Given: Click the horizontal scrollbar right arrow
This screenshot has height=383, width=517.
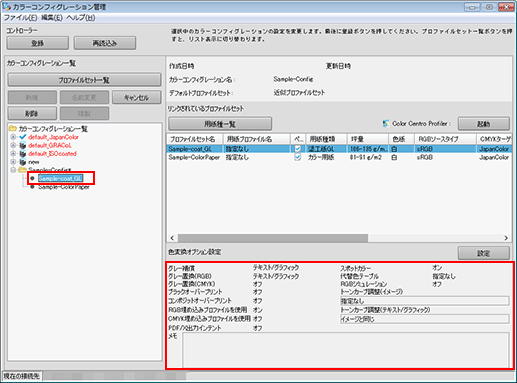Looking at the screenshot, I should point(506,238).
